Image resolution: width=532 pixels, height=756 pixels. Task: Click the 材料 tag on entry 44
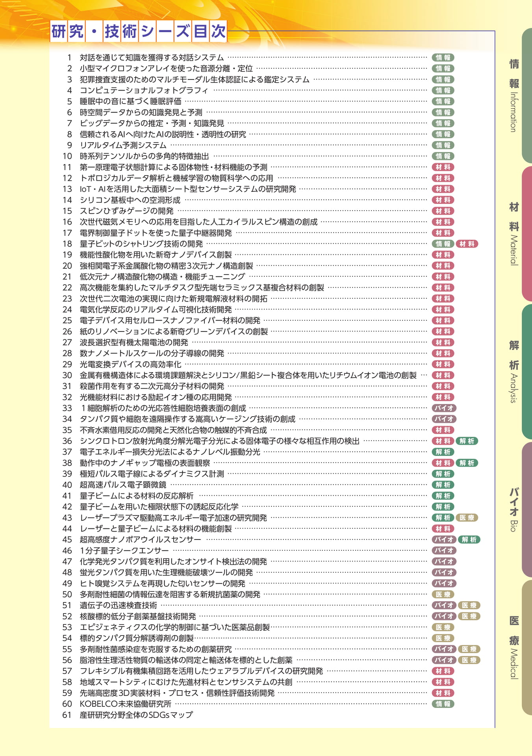pos(443,529)
